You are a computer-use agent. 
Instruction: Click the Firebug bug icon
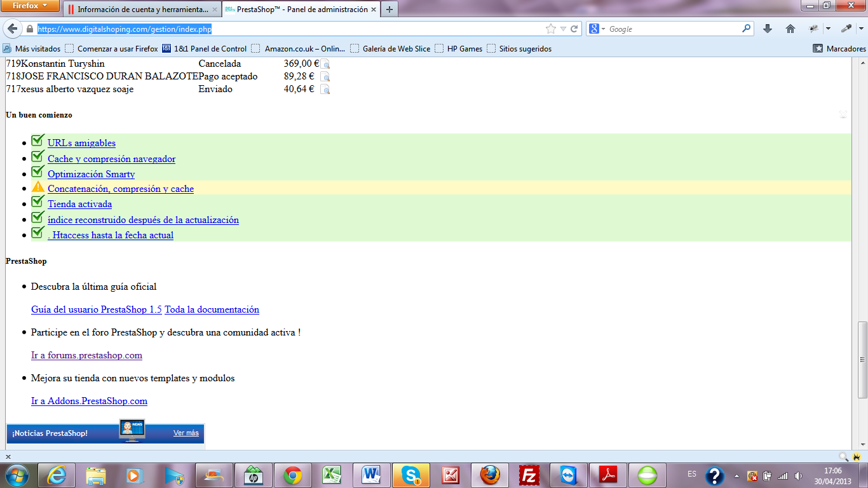pyautogui.click(x=813, y=29)
